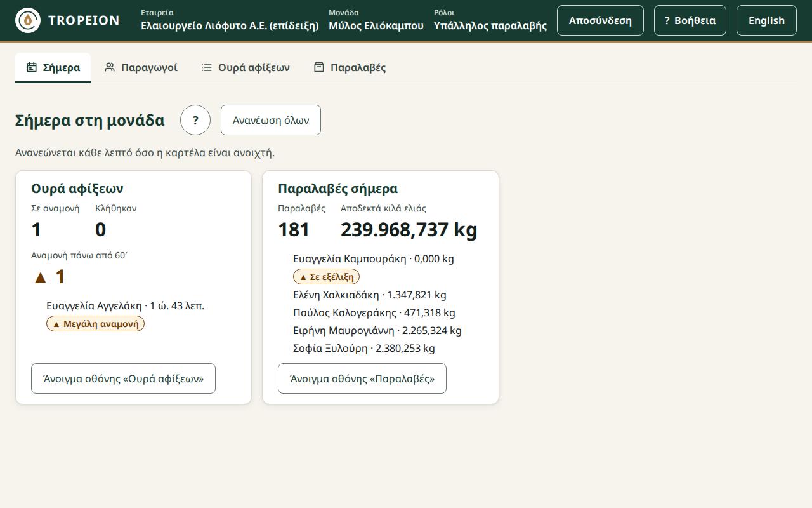This screenshot has width=812, height=508.
Task: Click the Αποδεκτά κιλά ελιάς label
Action: pos(383,208)
